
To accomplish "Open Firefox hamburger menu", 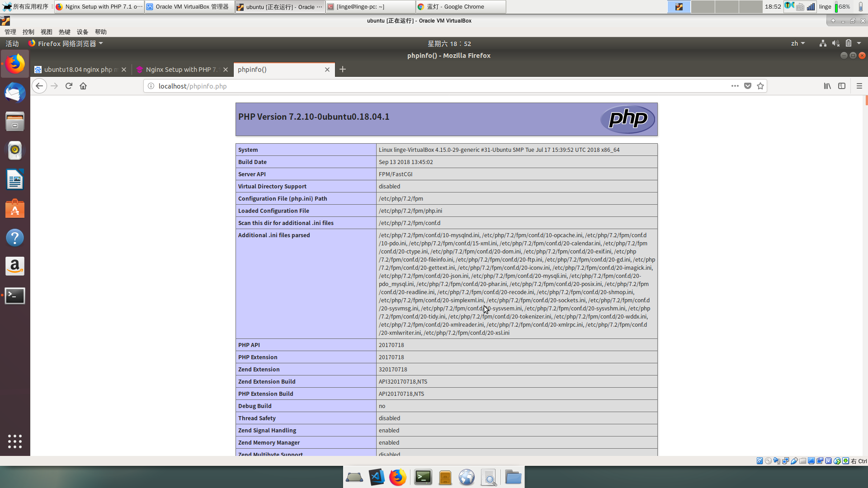I will (859, 86).
